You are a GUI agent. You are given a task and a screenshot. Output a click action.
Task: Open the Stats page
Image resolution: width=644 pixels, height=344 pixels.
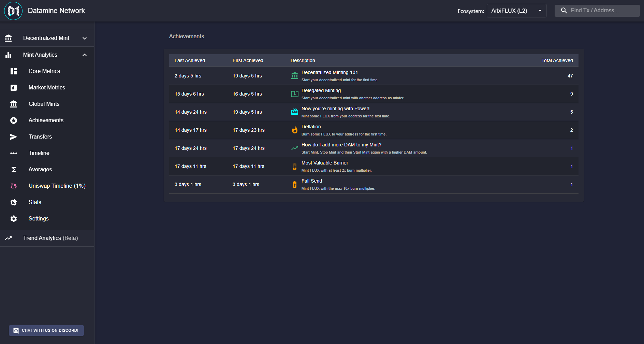point(47,202)
